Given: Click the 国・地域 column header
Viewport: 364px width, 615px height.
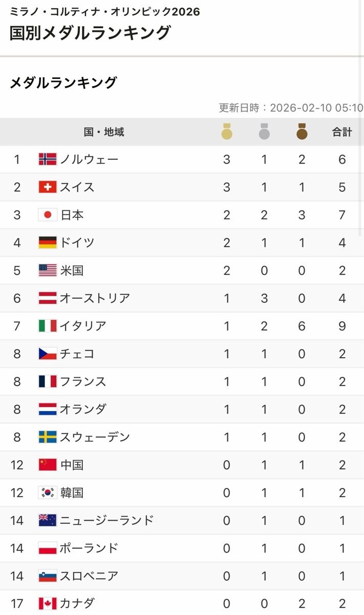Looking at the screenshot, I should coord(104,132).
